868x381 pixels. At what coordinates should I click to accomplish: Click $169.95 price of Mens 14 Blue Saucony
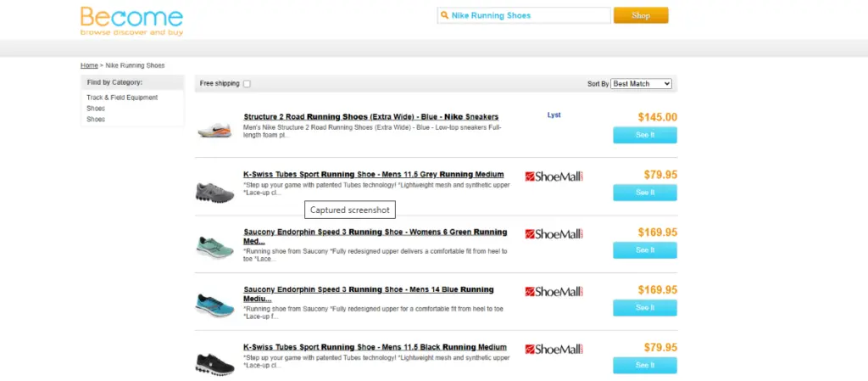point(658,290)
